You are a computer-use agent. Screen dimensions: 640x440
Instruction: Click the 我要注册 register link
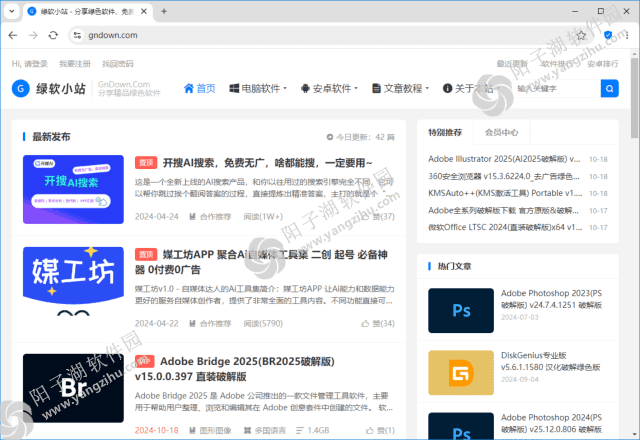(x=75, y=64)
